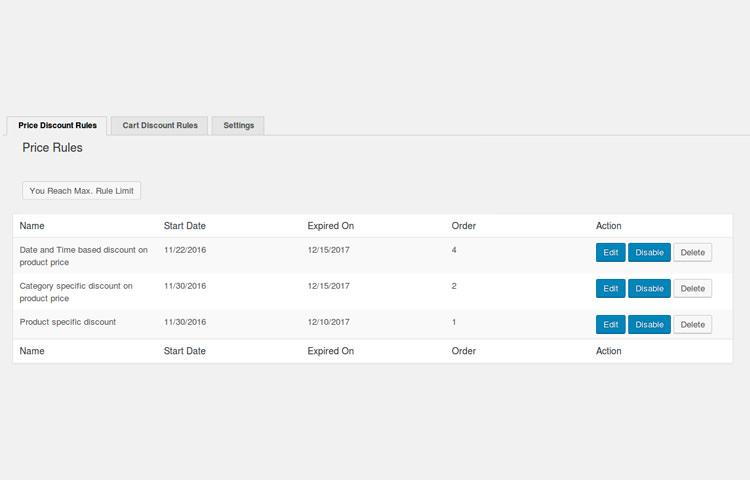Click the bottom Start Date footer label

click(185, 351)
